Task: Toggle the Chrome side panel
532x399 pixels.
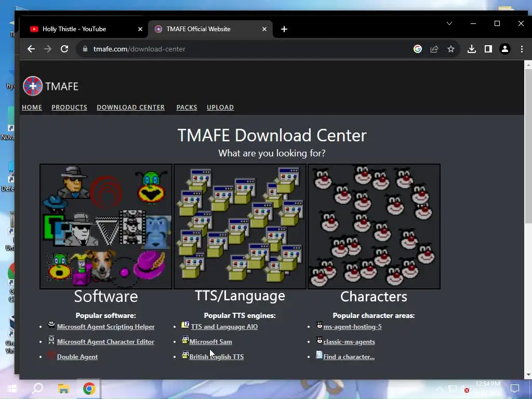Action: [x=488, y=49]
